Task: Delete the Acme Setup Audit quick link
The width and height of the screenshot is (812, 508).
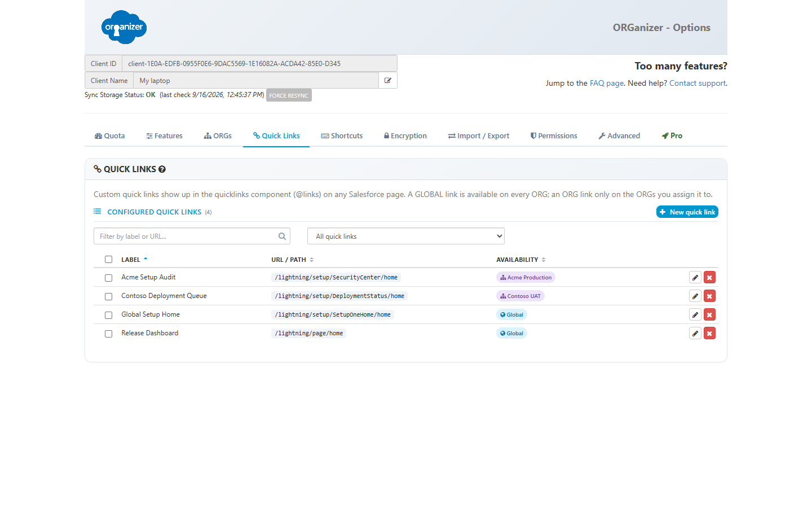Action: tap(709, 278)
